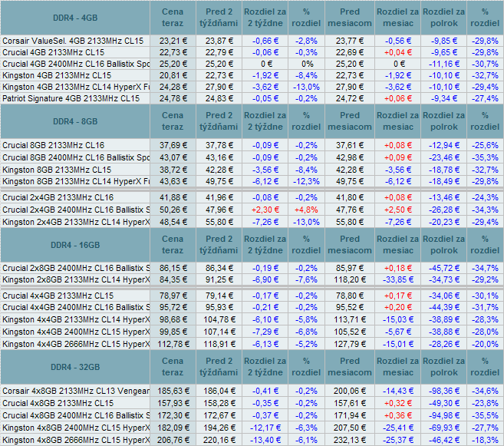The width and height of the screenshot is (504, 446).
Task: Click the current price "78,97 €"
Action: pos(173,296)
